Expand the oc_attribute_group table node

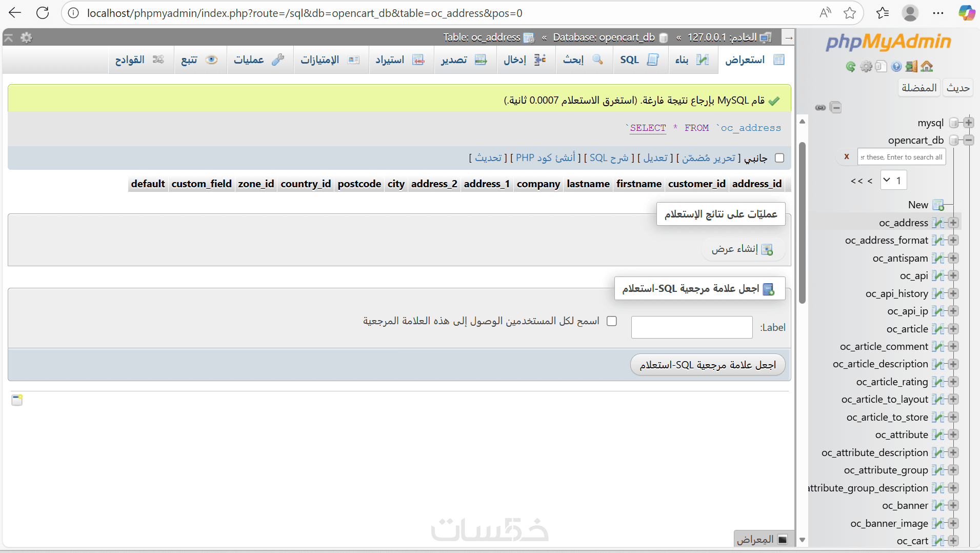click(x=953, y=470)
